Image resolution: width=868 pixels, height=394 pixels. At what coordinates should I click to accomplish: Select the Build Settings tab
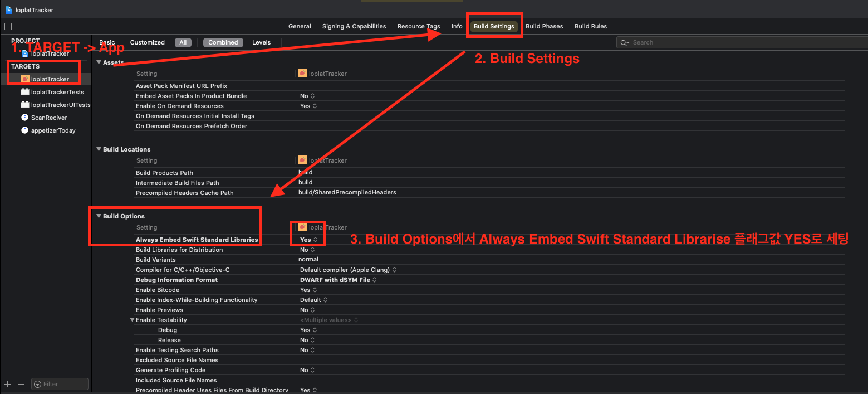(x=494, y=26)
